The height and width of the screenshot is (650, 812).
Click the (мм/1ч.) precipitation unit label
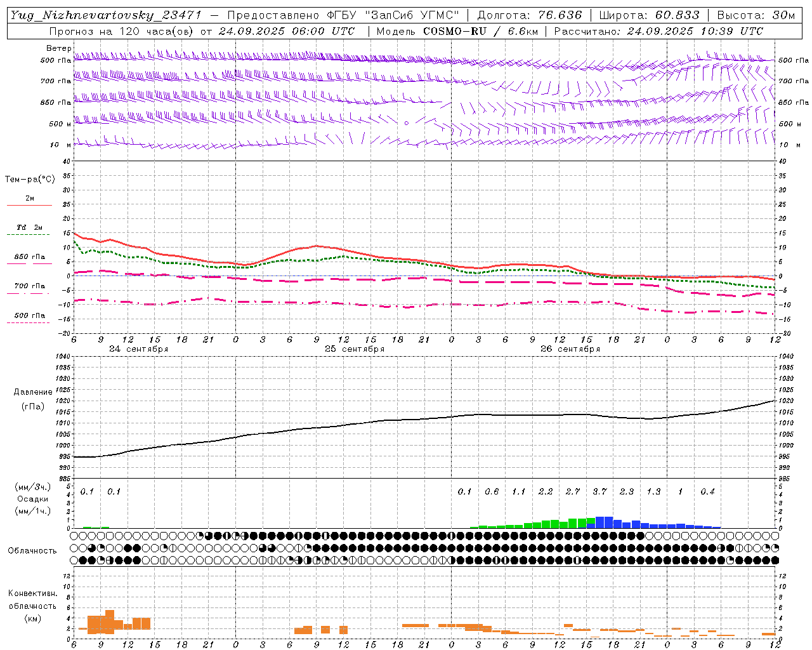pos(32,511)
